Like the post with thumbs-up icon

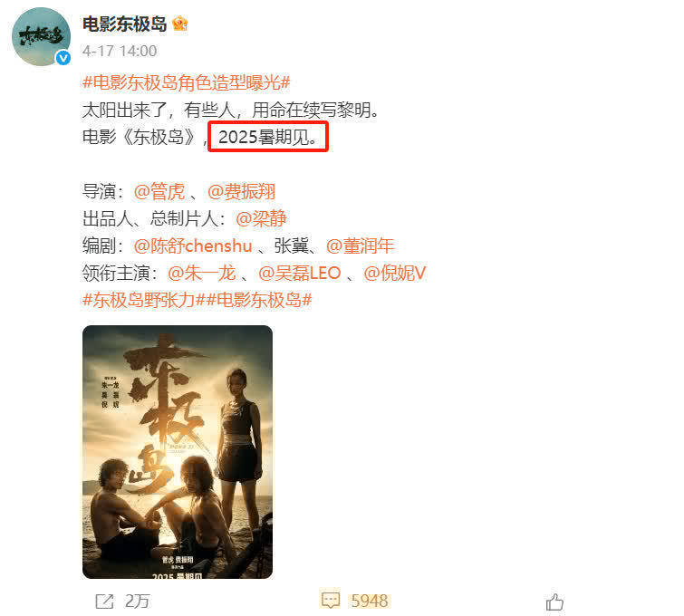click(554, 602)
